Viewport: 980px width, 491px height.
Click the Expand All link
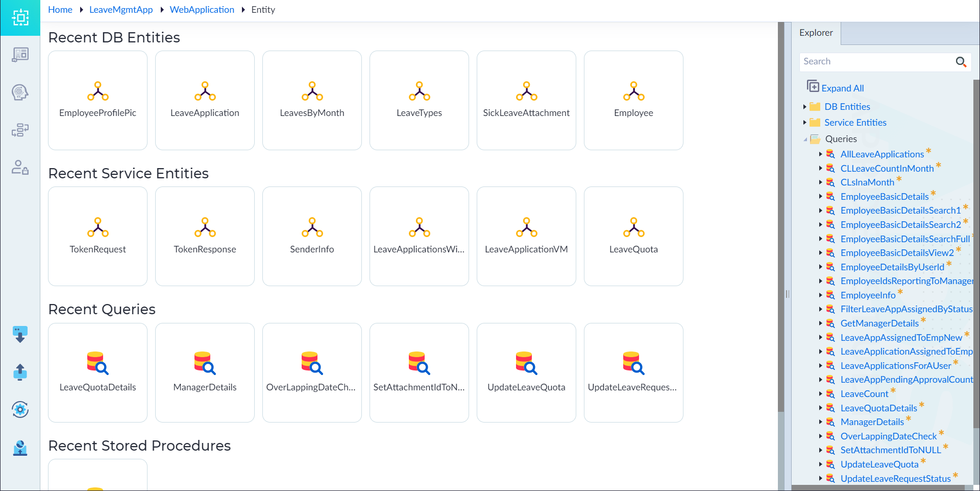(x=842, y=88)
